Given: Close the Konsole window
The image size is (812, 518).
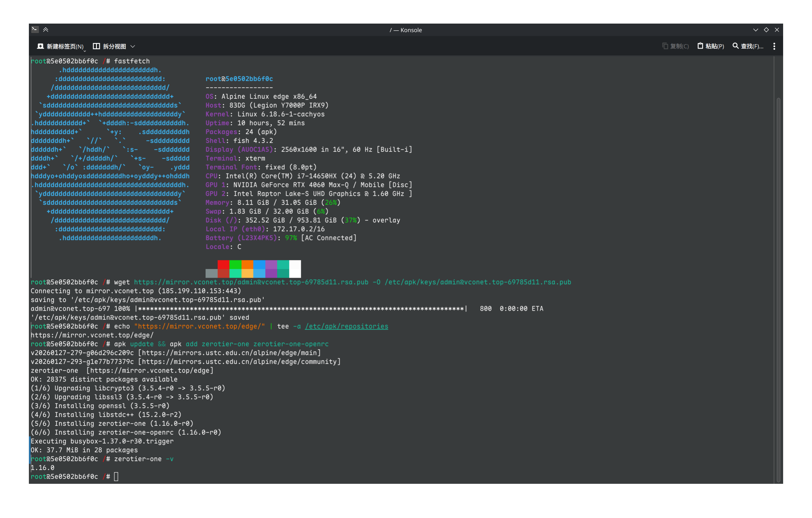Looking at the screenshot, I should (777, 30).
